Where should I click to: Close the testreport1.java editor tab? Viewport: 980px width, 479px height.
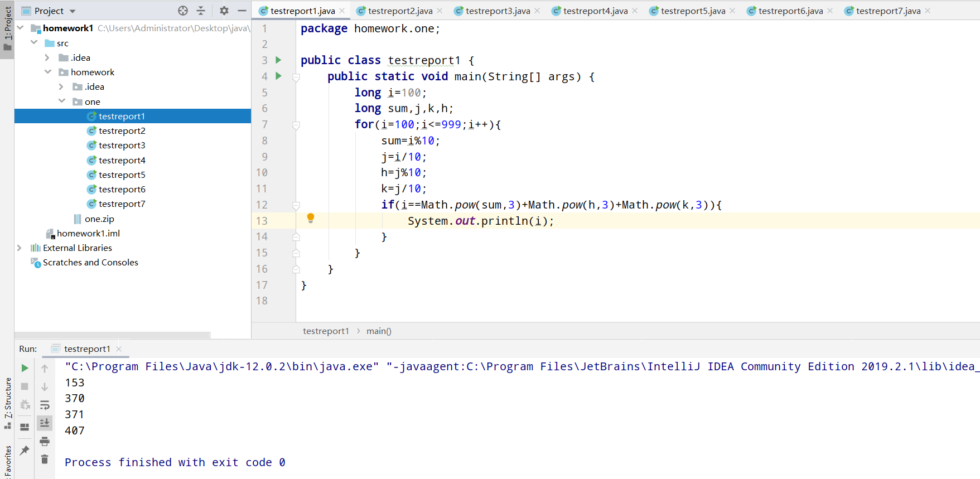pos(342,11)
